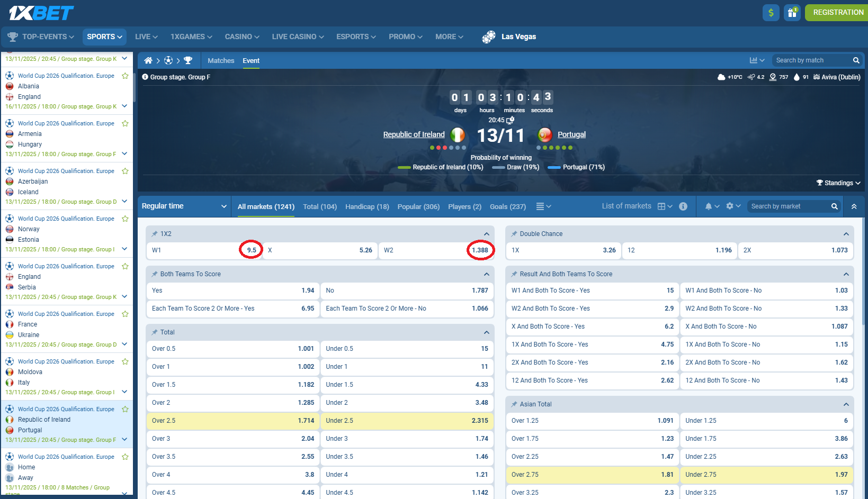Collapse the Double Chance market section
This screenshot has width=868, height=499.
click(x=846, y=233)
